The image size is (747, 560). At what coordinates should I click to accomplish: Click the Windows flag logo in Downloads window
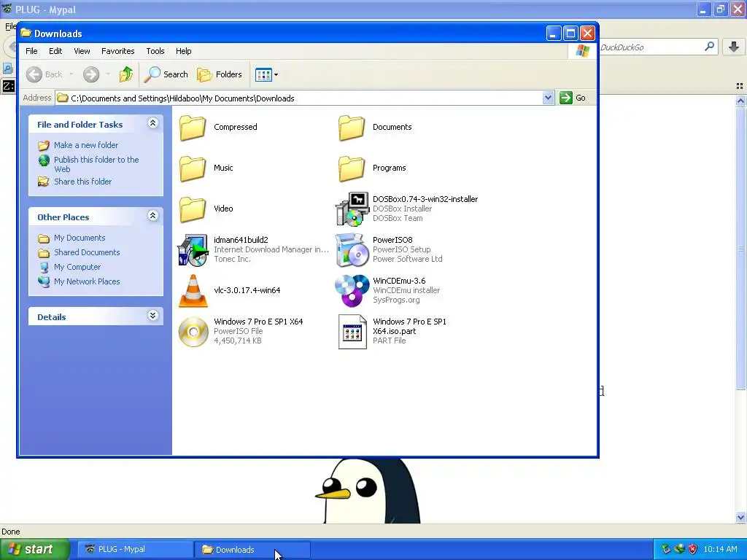(582, 51)
